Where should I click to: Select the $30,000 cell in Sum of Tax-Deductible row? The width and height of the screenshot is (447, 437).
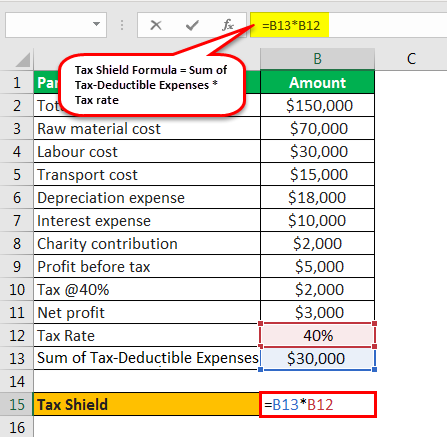click(x=317, y=358)
